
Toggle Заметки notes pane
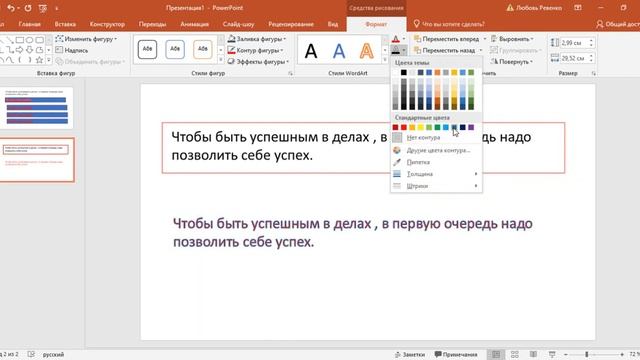(x=410, y=354)
